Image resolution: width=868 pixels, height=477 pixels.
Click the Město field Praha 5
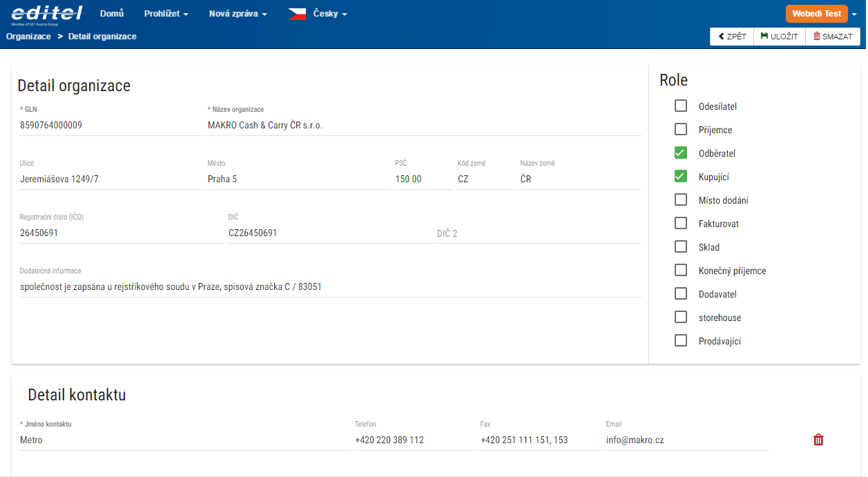[298, 179]
